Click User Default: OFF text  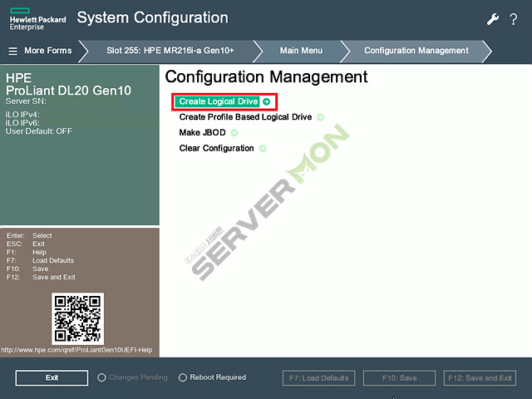pos(39,131)
